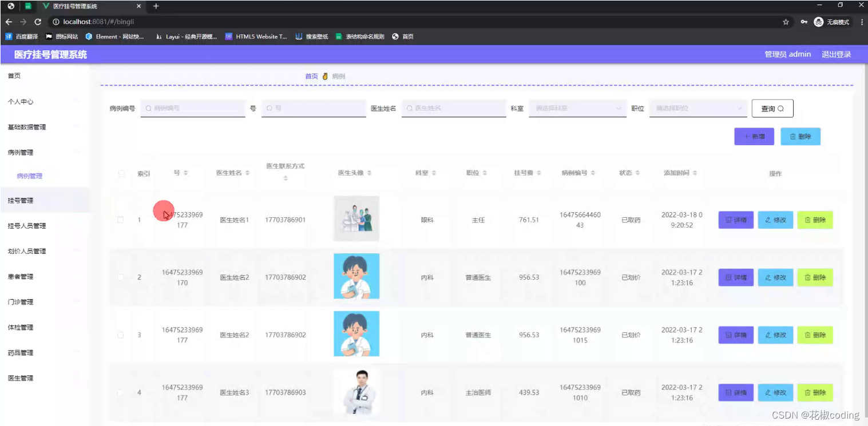Reload the page in browser
This screenshot has width=868, height=426.
(38, 22)
